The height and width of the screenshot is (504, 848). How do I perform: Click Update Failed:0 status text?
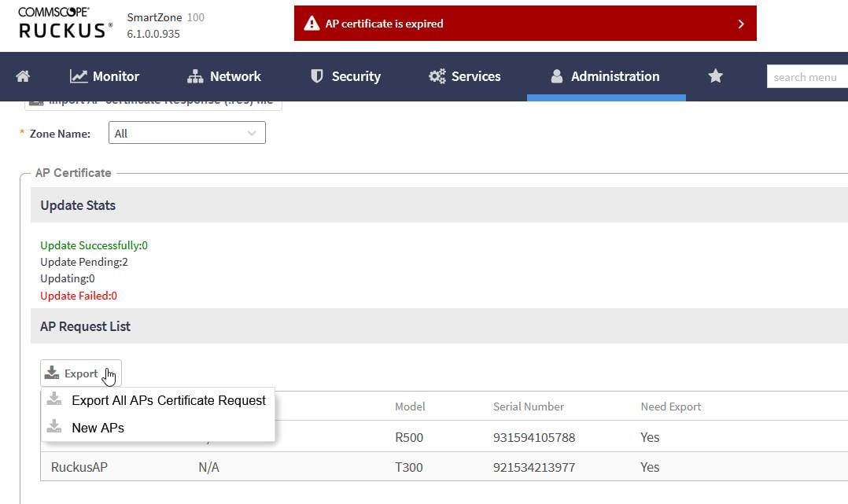[79, 296]
